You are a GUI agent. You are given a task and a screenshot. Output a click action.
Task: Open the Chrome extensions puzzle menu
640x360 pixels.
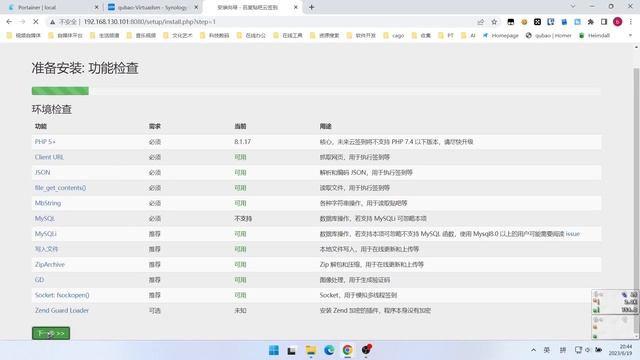pyautogui.click(x=591, y=22)
